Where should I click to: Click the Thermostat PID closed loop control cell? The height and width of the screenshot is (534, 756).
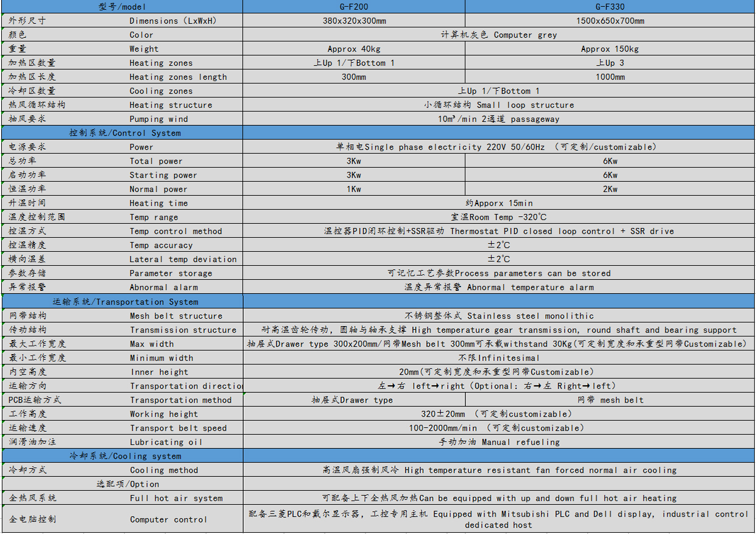tap(498, 231)
